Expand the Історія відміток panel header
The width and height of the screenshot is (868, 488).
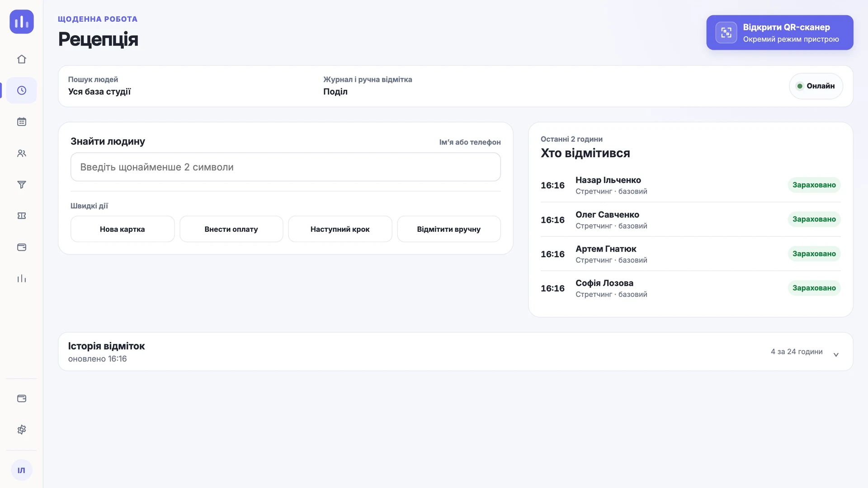(x=455, y=352)
